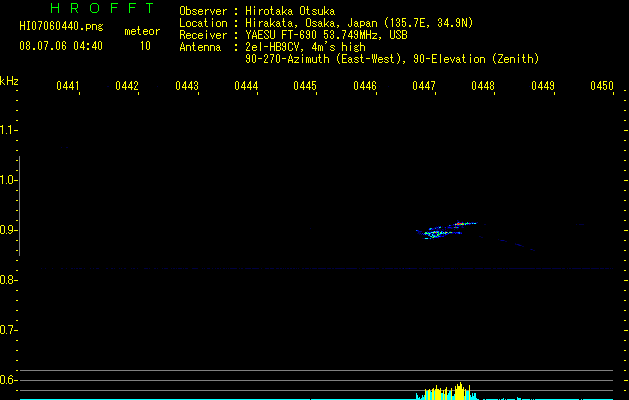Screen dimensions: 629x400
Task: Click the observer name Hirotaka Otsuka
Action: [290, 11]
